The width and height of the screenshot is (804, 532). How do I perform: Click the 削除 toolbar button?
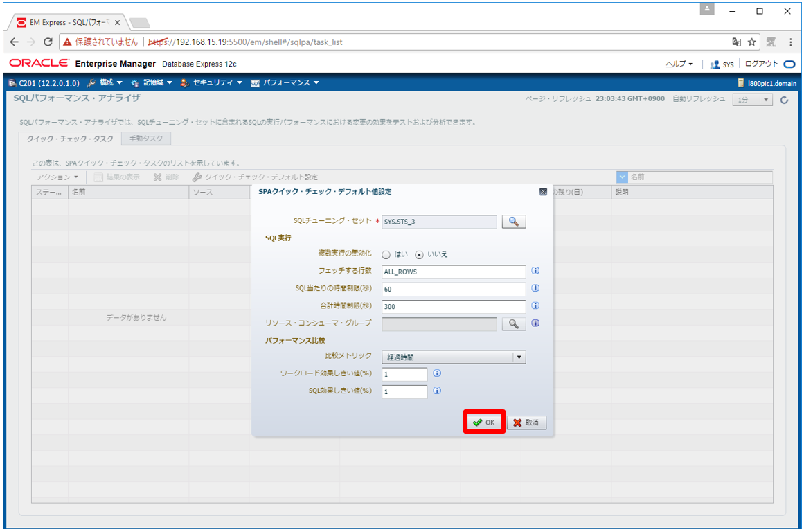pos(166,177)
